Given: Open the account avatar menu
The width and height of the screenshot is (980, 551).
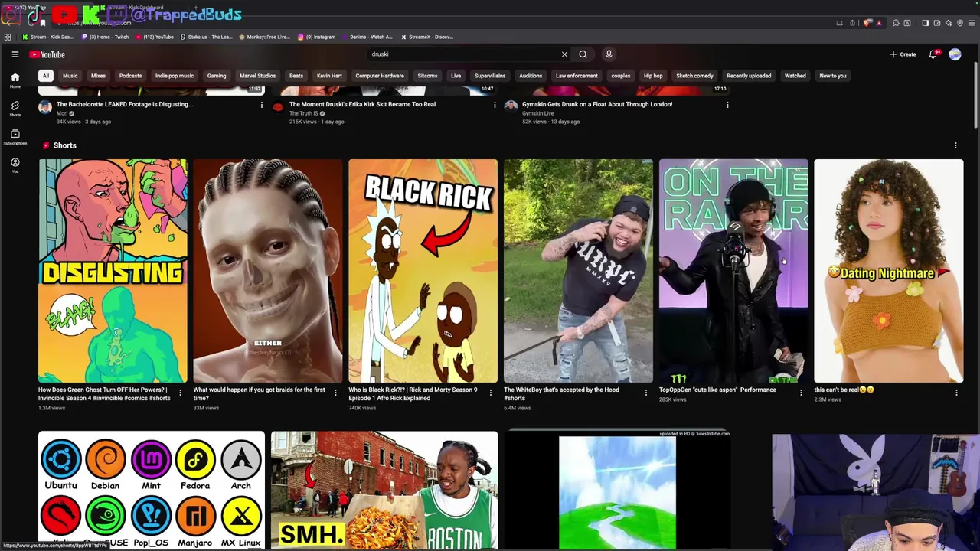Looking at the screenshot, I should 955,54.
